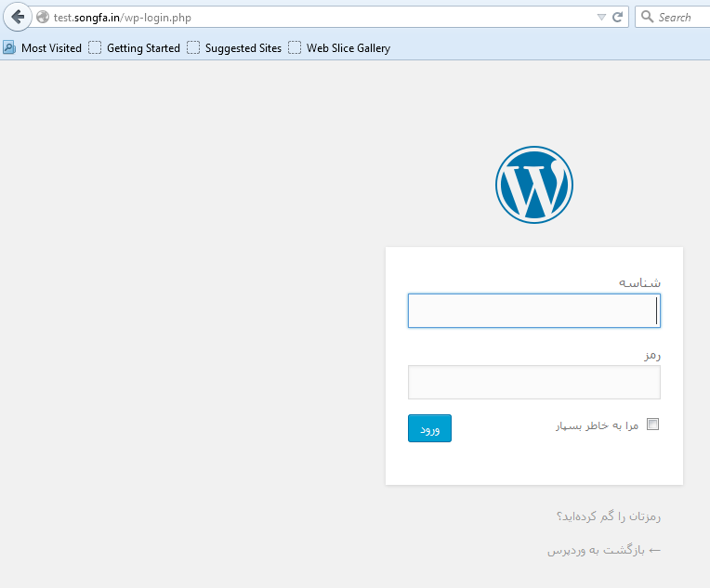
Task: Open the Web Slice Gallery bookmark
Action: [x=339, y=48]
